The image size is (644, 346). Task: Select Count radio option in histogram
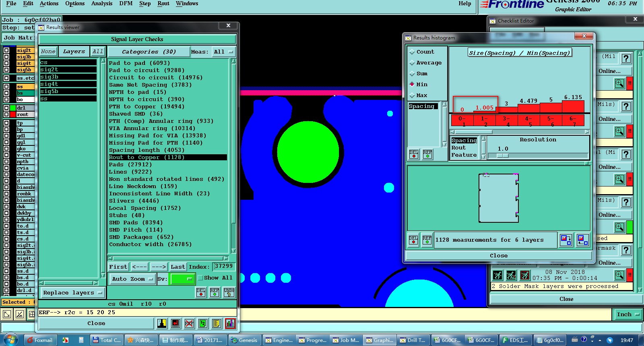pos(412,52)
